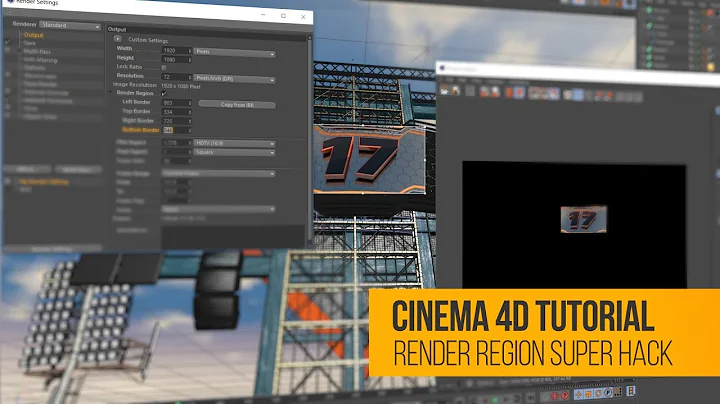
Task: Select Anti-Aliasing in the render settings list
Action: [40, 60]
